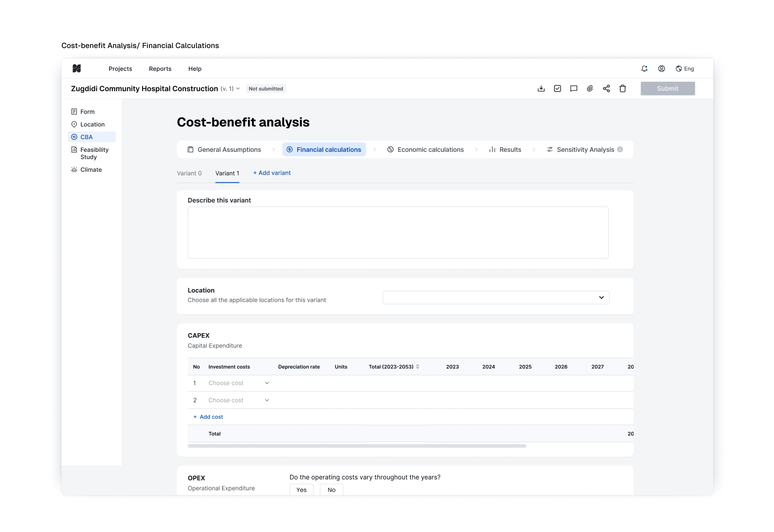Click the Depreciation rate column header
The image size is (774, 532).
point(299,367)
